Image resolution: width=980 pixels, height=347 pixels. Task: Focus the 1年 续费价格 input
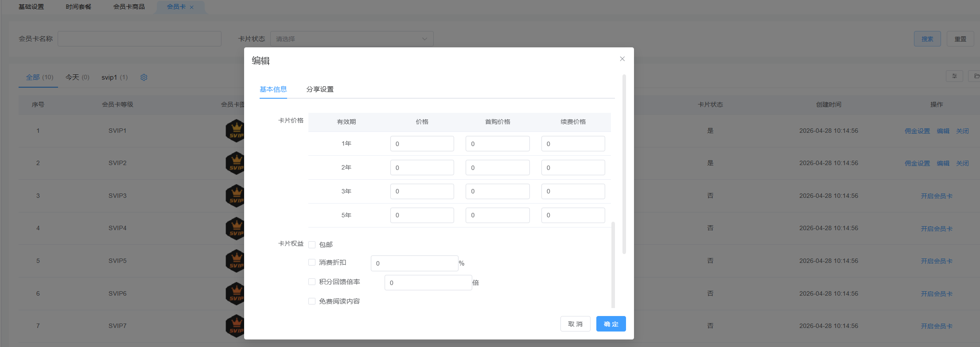pyautogui.click(x=573, y=144)
